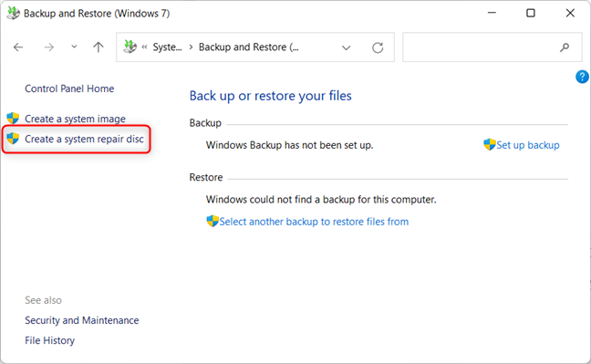Click the address bar Control Panel icon
The width and height of the screenshot is (591, 364).
click(x=130, y=47)
